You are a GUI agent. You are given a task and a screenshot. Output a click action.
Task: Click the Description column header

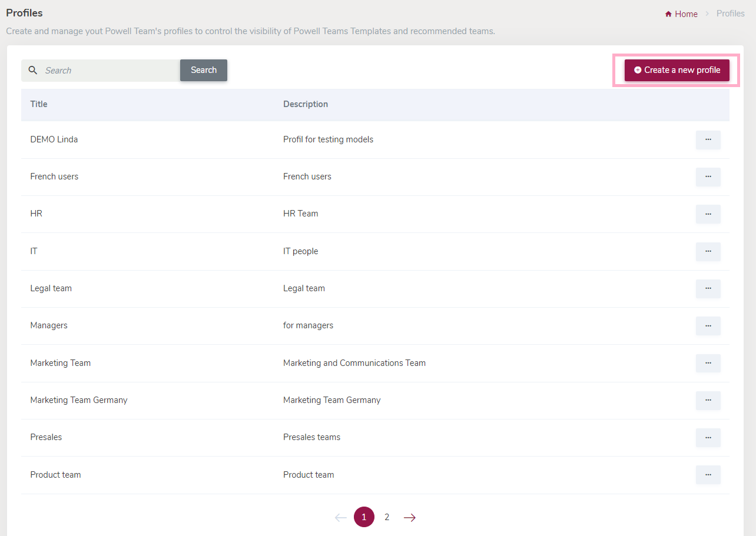tap(306, 104)
